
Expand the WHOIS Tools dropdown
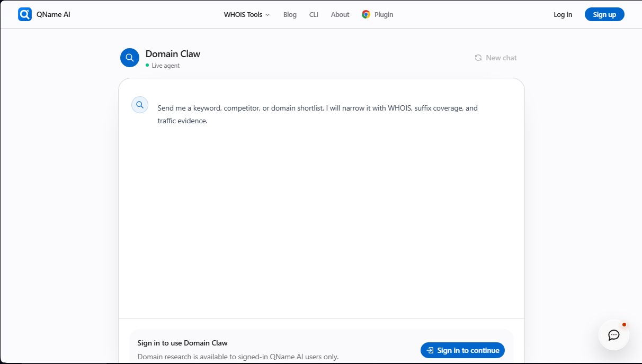pos(247,14)
